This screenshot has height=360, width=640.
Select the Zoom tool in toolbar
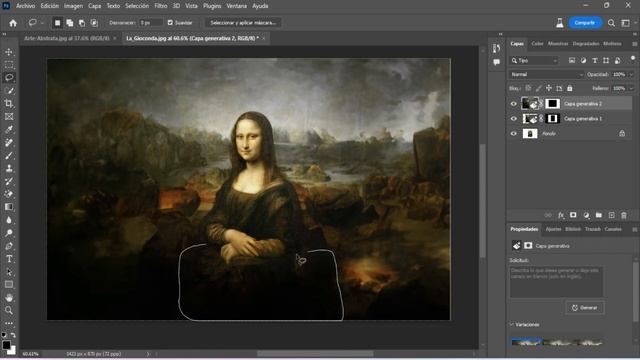[9, 310]
